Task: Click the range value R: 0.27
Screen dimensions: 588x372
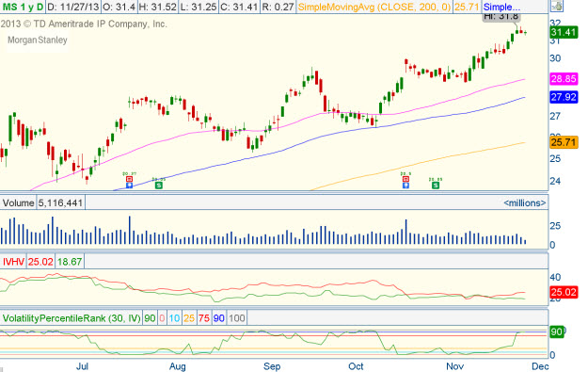Action: click(278, 7)
